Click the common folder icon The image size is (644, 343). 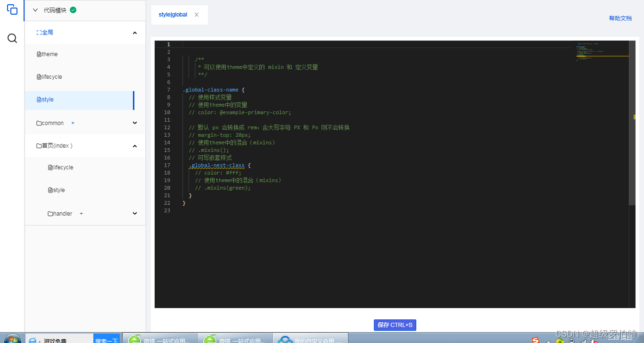tap(39, 123)
